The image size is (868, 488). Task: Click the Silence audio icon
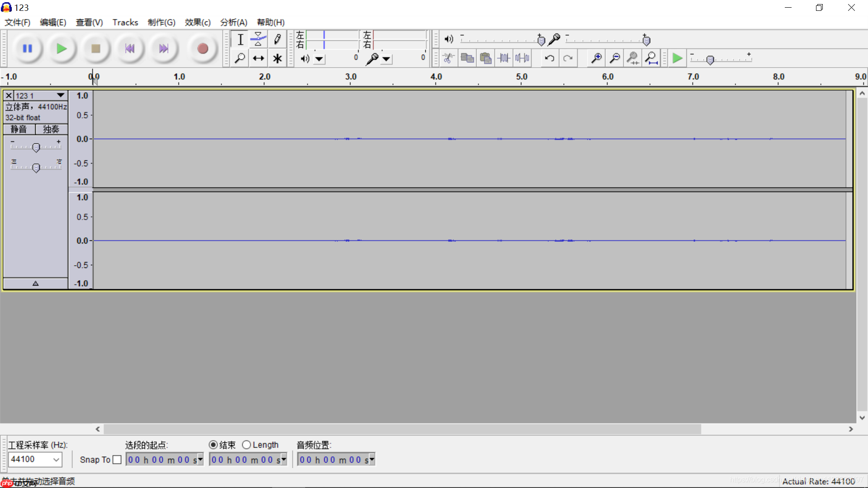click(522, 58)
